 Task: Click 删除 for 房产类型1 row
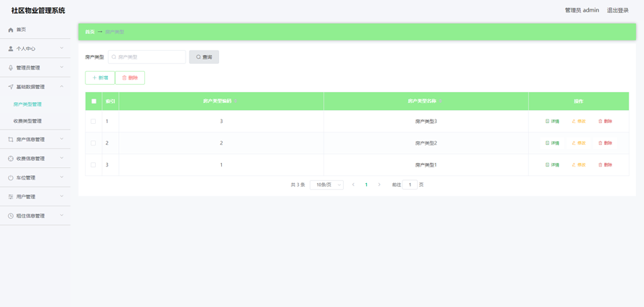pos(606,165)
